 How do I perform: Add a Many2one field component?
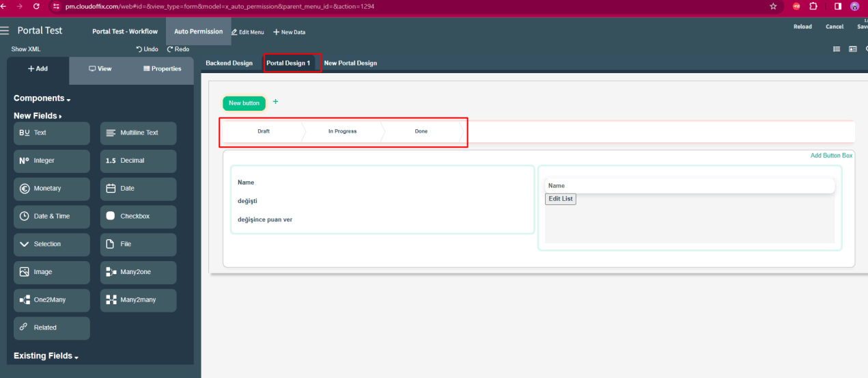coord(138,272)
